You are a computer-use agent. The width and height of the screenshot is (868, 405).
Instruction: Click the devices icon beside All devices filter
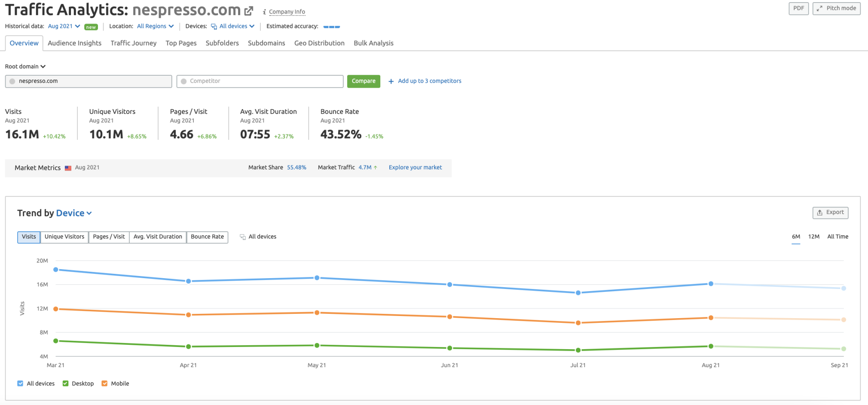click(x=214, y=26)
